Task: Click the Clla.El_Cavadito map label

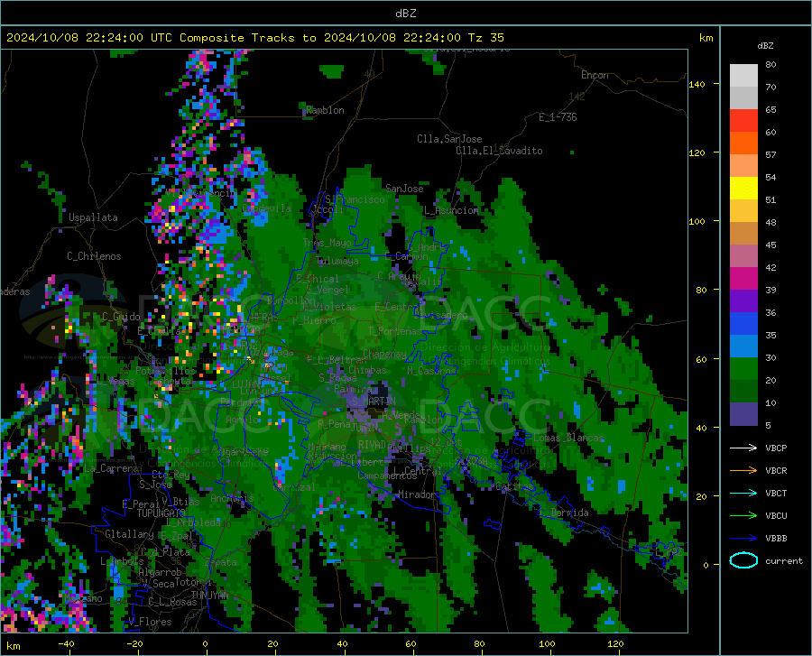Action: (499, 151)
